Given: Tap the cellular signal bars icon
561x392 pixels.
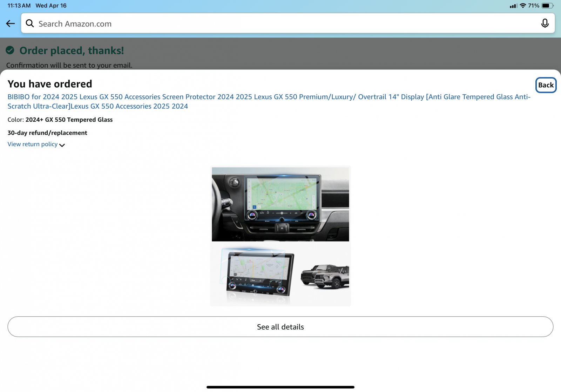Looking at the screenshot, I should (514, 6).
